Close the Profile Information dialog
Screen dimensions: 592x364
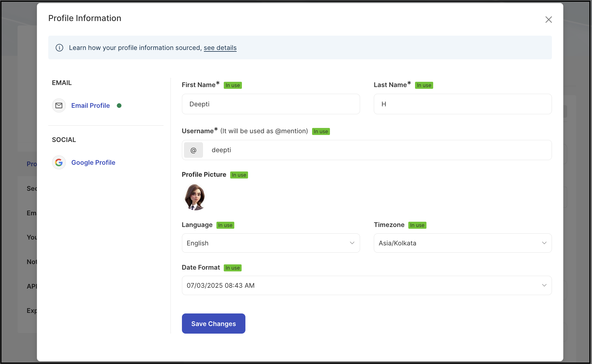[548, 20]
